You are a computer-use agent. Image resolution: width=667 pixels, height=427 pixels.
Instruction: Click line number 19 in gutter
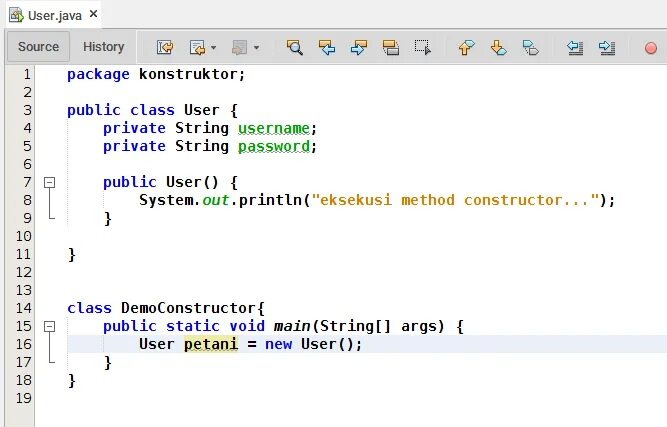(24, 398)
